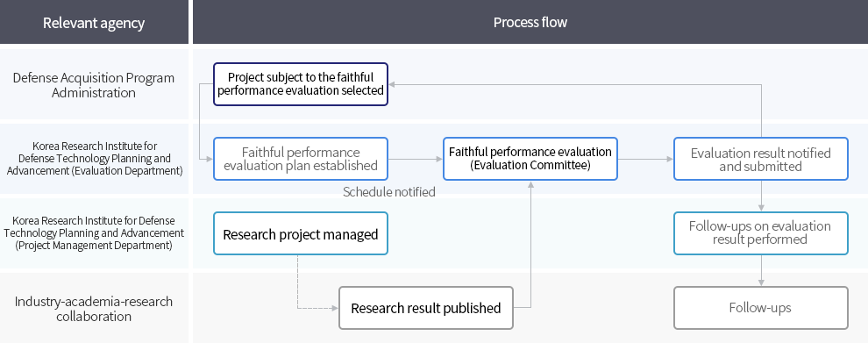Image resolution: width=868 pixels, height=343 pixels.
Task: Click the 'Relevant agency' column header
Action: [x=94, y=22]
